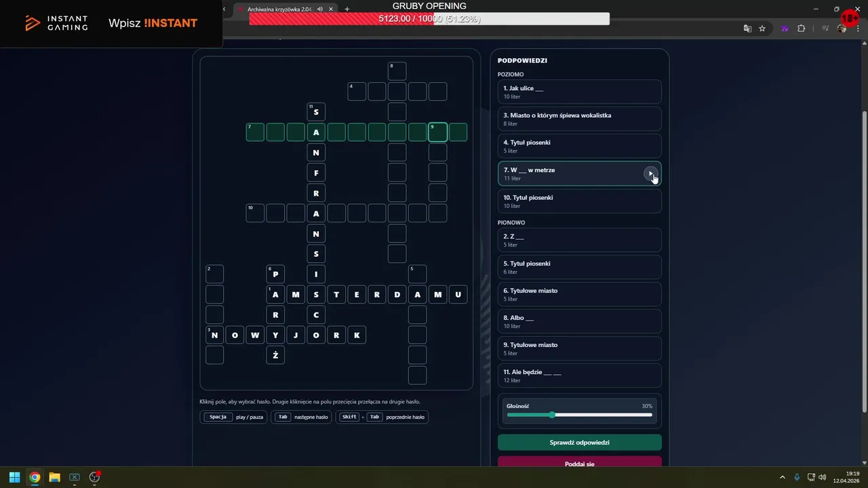
Task: Select the crossword cell with letter W
Action: pyautogui.click(x=255, y=335)
